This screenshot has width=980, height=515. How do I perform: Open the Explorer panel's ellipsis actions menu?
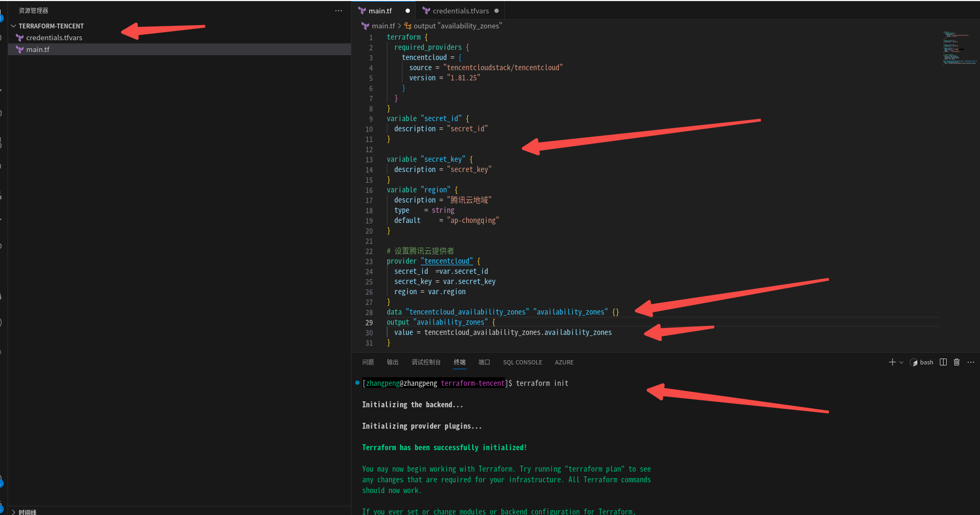pyautogui.click(x=338, y=11)
